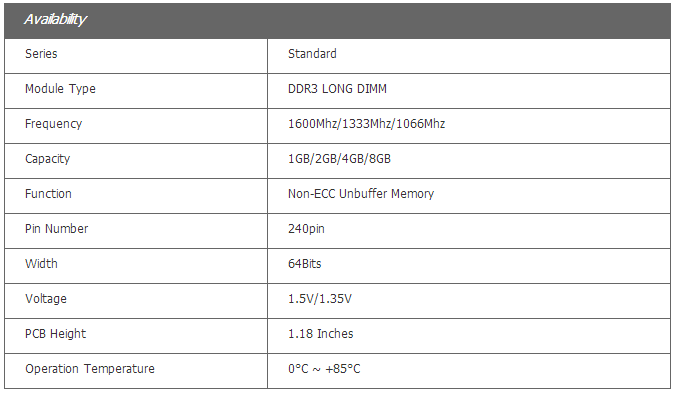675x393 pixels.
Task: Click the Standard series value
Action: tap(312, 54)
